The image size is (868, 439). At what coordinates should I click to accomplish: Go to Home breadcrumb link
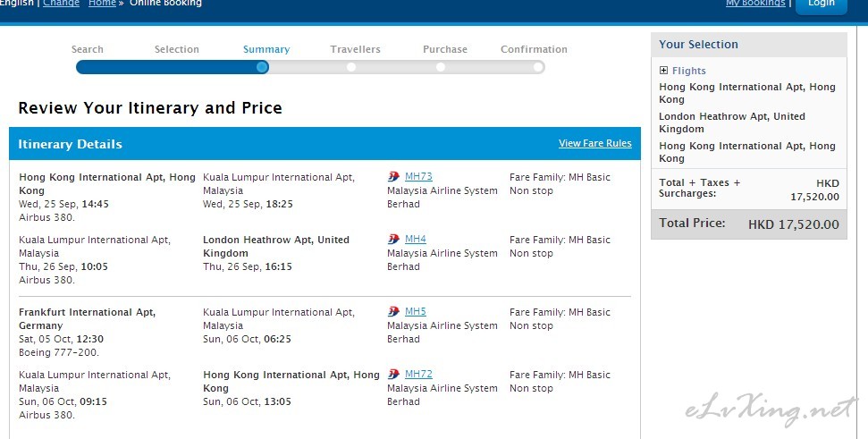103,4
